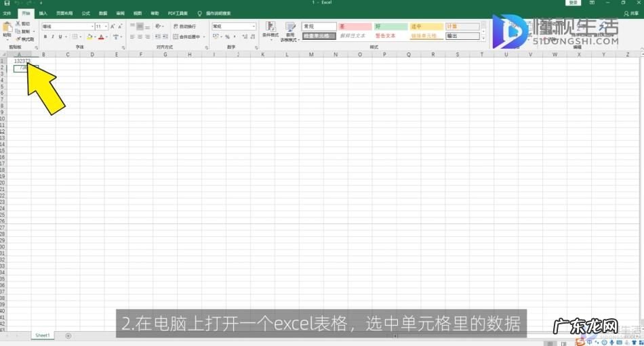644x346 pixels.
Task: Select cell A1 containing 132373
Action: pyautogui.click(x=19, y=61)
